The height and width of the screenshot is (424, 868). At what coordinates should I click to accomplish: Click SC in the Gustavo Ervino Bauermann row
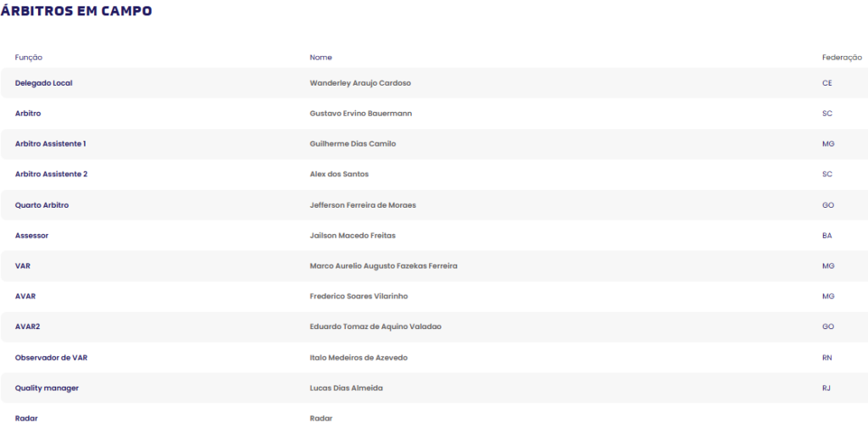click(827, 114)
